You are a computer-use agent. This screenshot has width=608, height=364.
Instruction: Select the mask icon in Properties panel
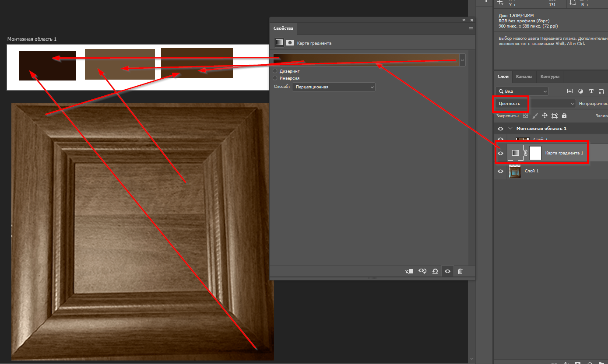pos(290,42)
